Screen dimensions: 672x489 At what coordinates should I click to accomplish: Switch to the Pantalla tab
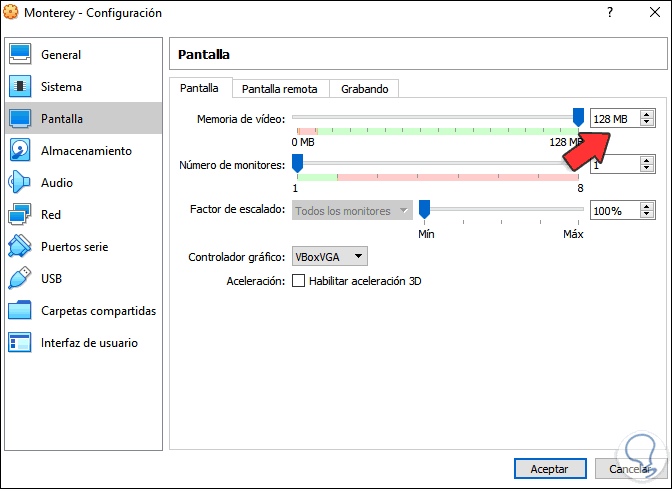coord(199,88)
